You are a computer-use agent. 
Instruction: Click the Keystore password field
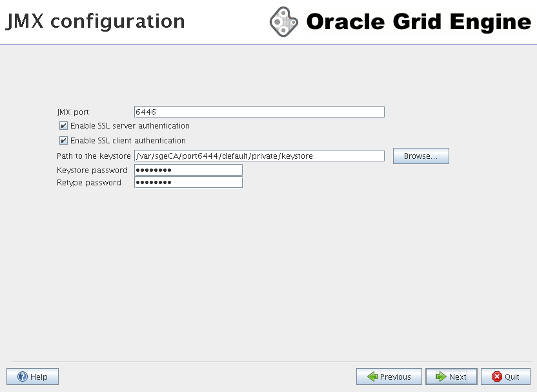point(188,170)
